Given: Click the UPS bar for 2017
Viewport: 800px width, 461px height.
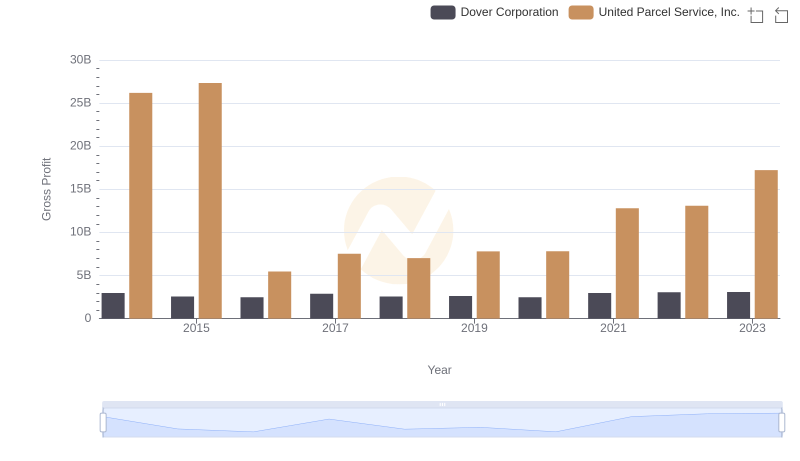Looking at the screenshot, I should tap(349, 286).
